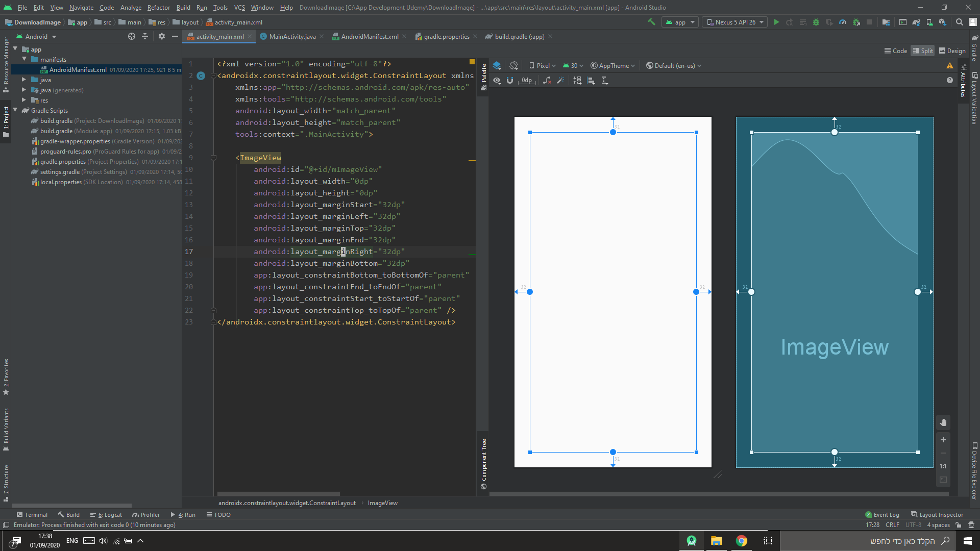Open the Layout Inspector

click(x=937, y=515)
